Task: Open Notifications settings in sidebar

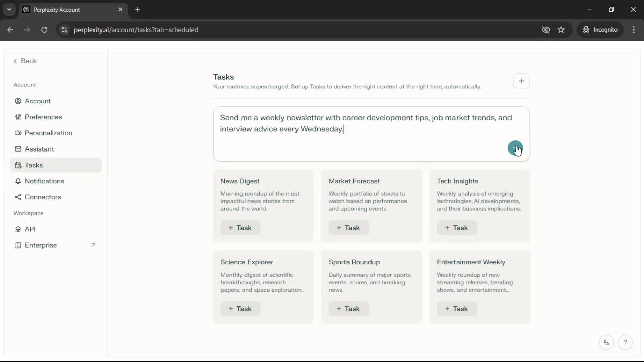Action: (x=44, y=181)
